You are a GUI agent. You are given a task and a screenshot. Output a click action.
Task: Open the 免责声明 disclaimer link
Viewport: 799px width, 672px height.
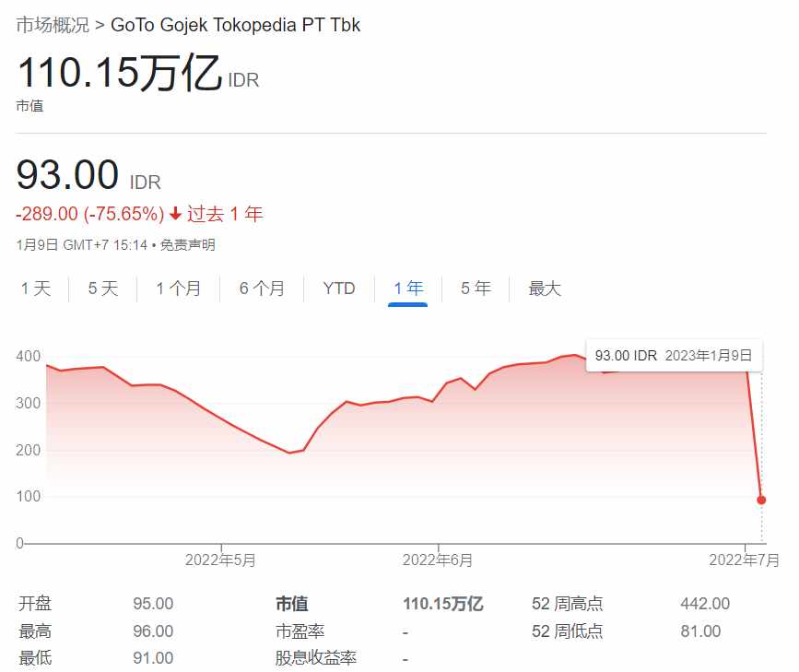click(x=187, y=245)
